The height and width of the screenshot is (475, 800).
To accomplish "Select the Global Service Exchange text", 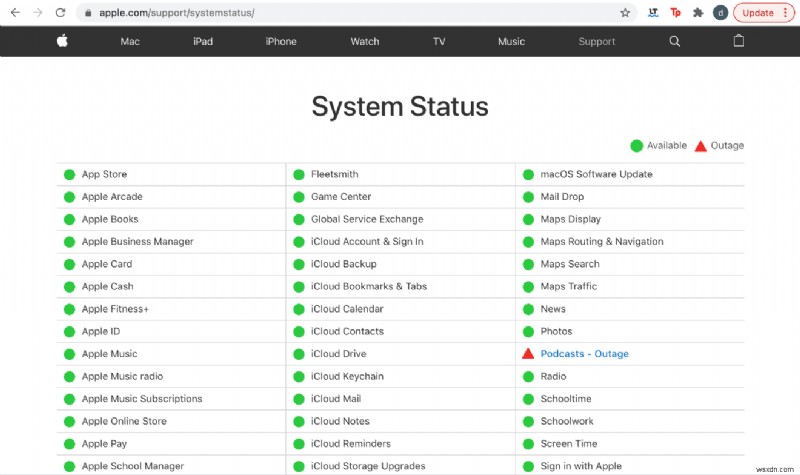I will (367, 219).
